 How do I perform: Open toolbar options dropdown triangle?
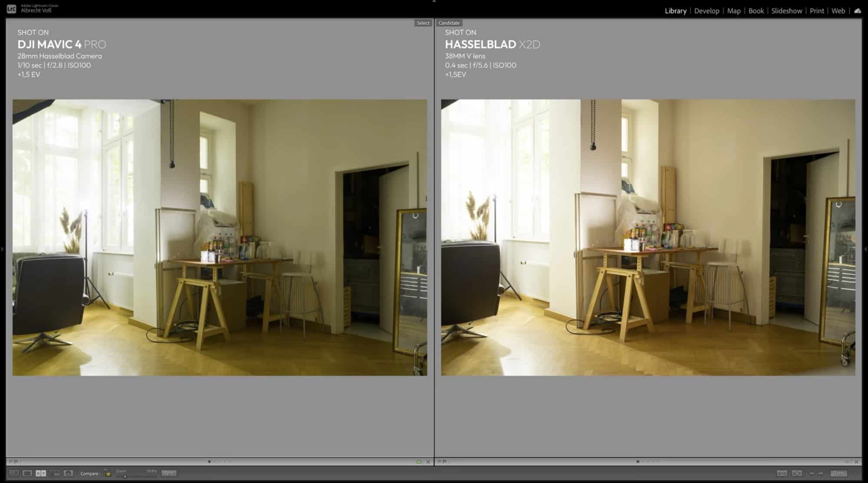pos(856,473)
